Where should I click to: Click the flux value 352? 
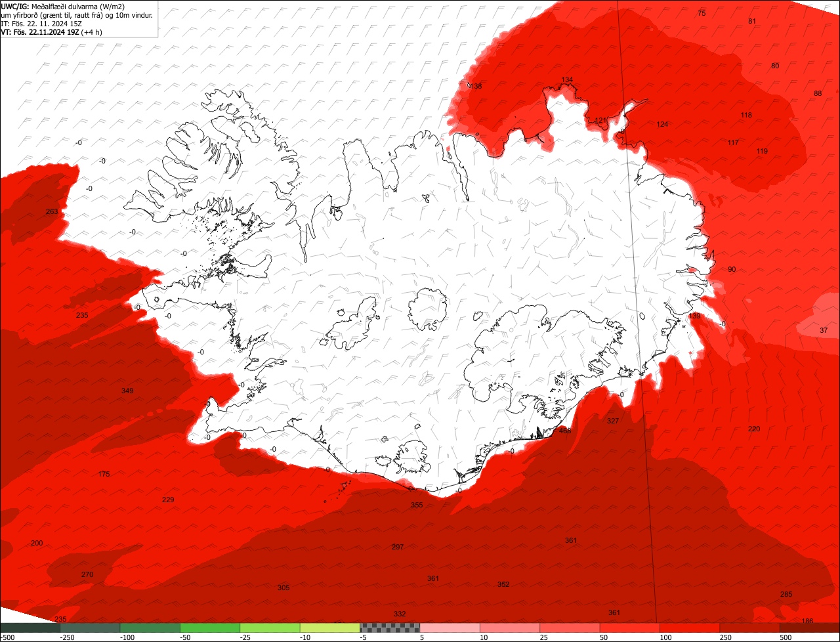tap(503, 584)
